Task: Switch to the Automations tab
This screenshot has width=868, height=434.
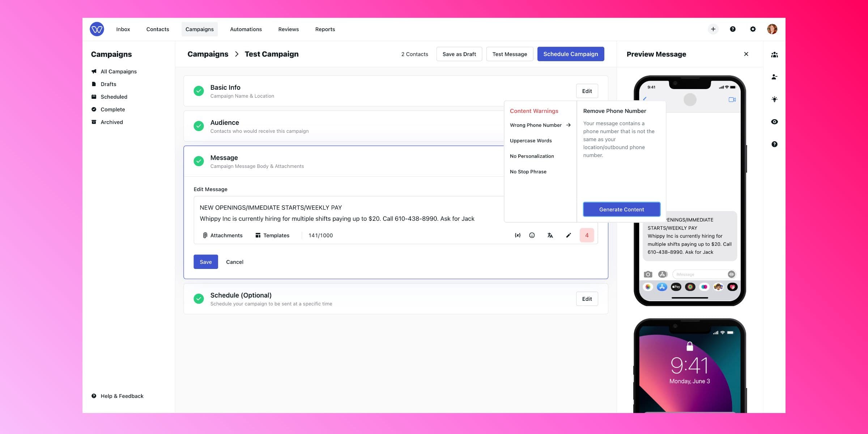Action: 246,29
